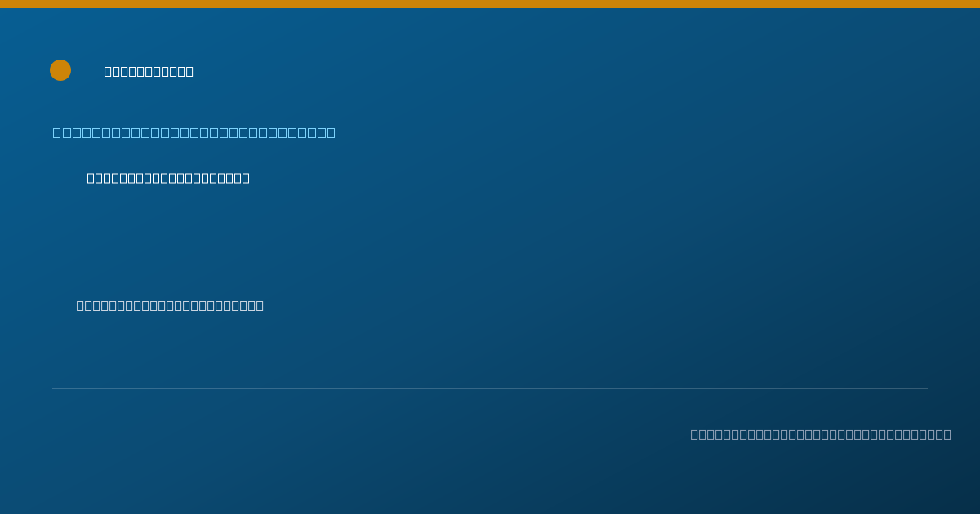Select the white site title beside the orange circle
The width and height of the screenshot is (980, 514).
coord(149,71)
